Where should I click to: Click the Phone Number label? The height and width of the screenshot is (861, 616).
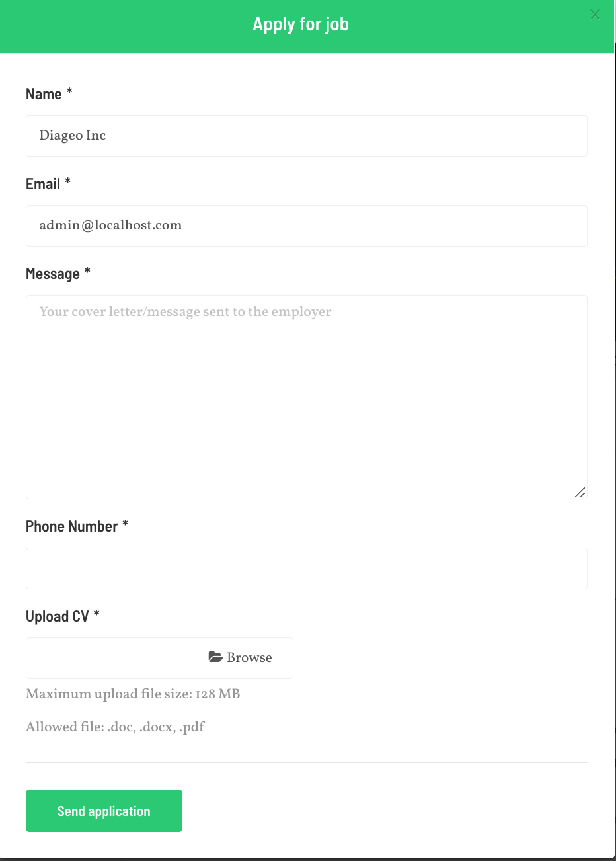(71, 526)
